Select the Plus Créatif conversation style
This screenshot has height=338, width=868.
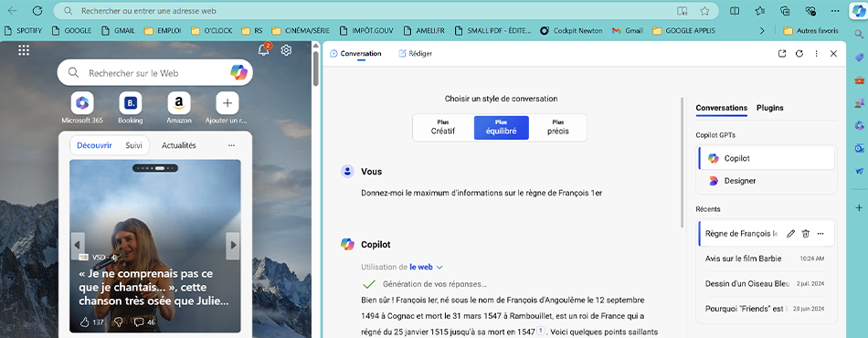coord(442,127)
